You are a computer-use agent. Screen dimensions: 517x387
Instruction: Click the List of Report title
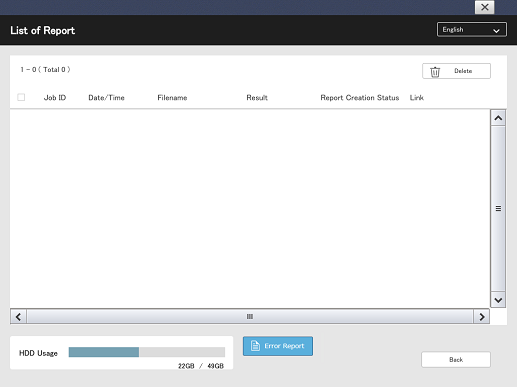[43, 30]
